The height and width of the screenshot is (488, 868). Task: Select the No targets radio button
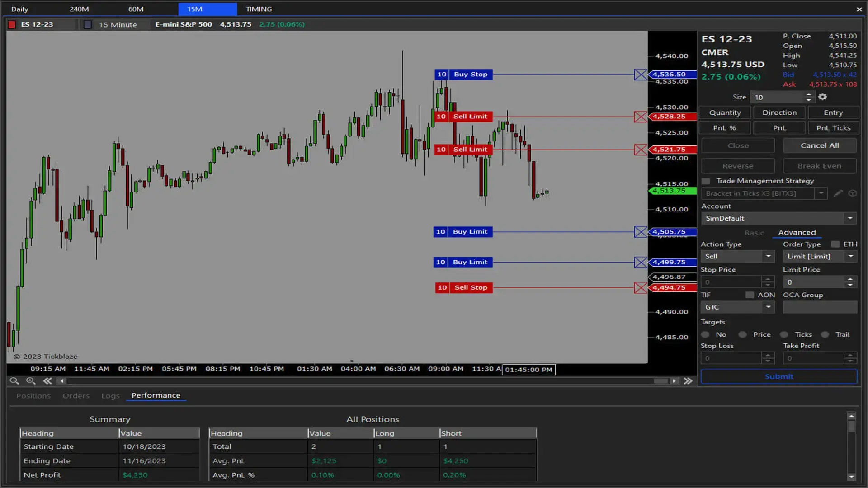(x=705, y=334)
